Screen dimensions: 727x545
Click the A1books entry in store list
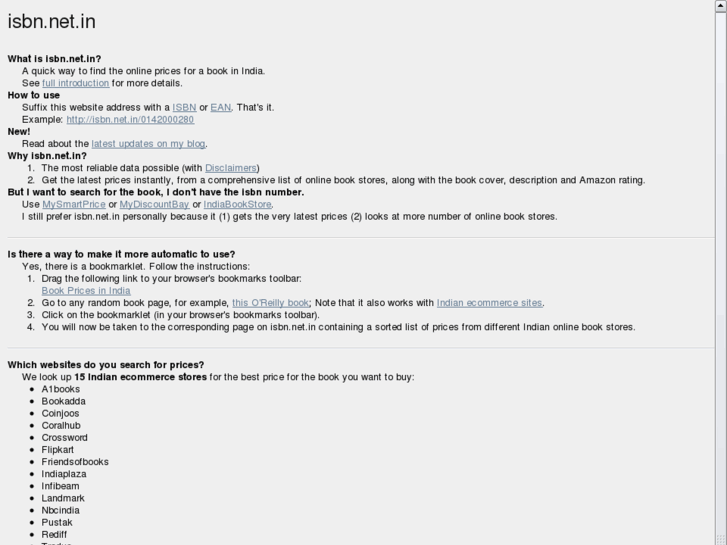click(x=61, y=389)
